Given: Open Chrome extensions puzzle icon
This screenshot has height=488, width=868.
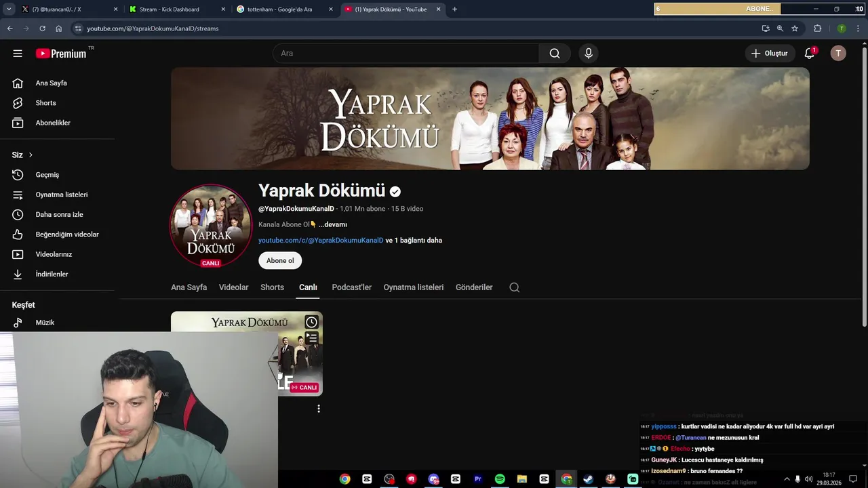Looking at the screenshot, I should 818,28.
